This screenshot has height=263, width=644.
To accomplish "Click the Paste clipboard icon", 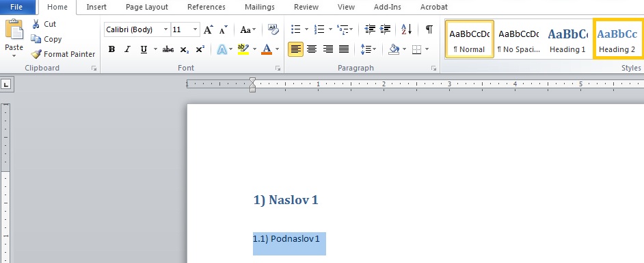I will pos(14,30).
